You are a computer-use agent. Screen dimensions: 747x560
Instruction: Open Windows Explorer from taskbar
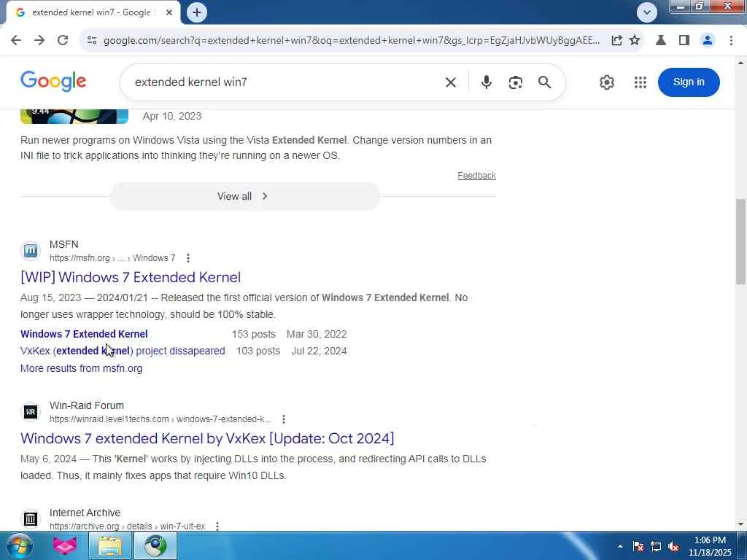111,545
